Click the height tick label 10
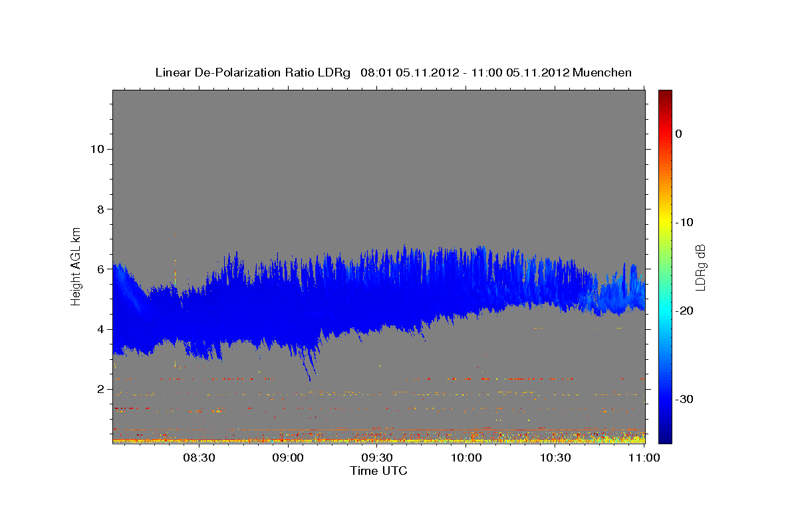The width and height of the screenshot is (798, 532). [x=96, y=149]
